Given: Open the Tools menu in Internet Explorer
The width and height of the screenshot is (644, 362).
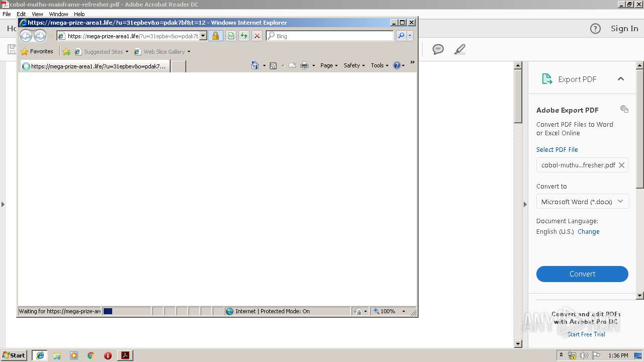Looking at the screenshot, I should point(380,65).
